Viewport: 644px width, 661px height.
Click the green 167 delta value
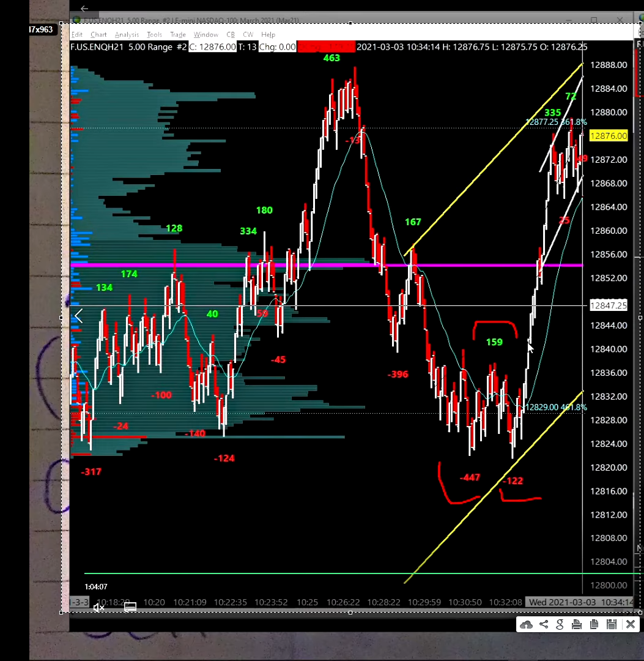413,222
